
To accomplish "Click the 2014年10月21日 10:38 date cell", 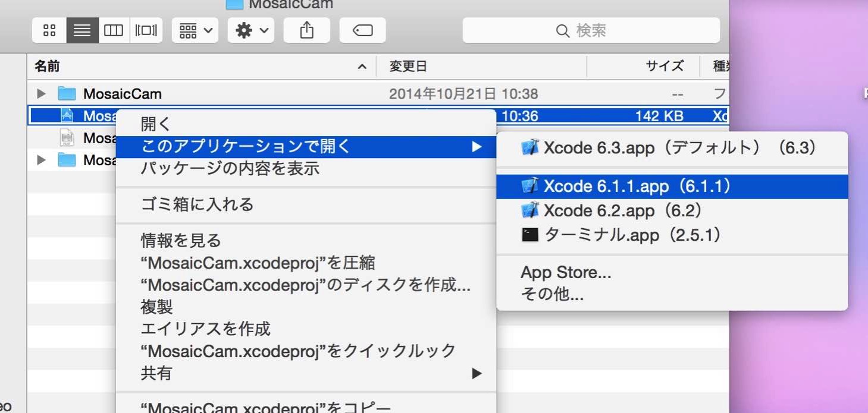I will click(463, 94).
